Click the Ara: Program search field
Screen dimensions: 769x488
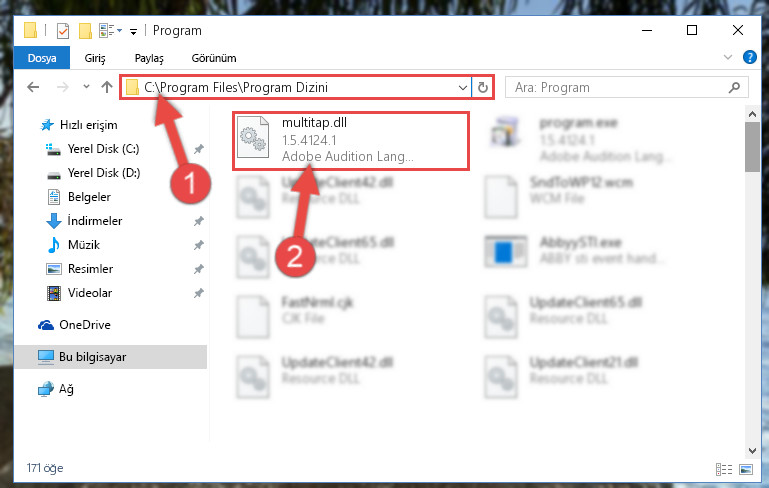pos(619,87)
